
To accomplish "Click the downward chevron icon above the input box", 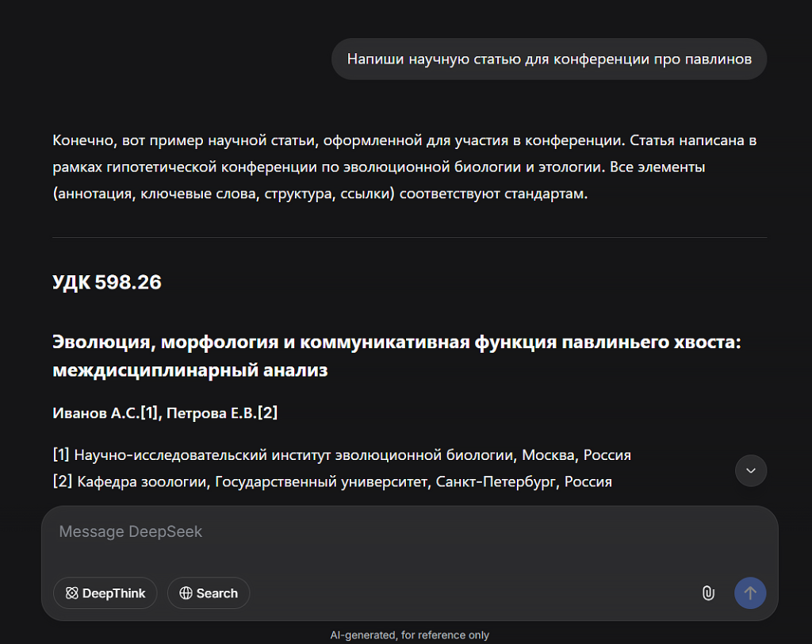I will [x=750, y=470].
